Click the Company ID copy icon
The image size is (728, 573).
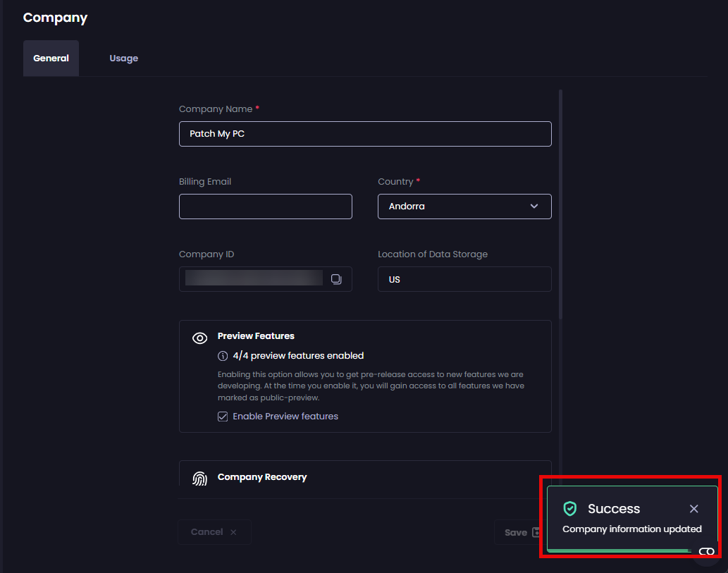336,279
